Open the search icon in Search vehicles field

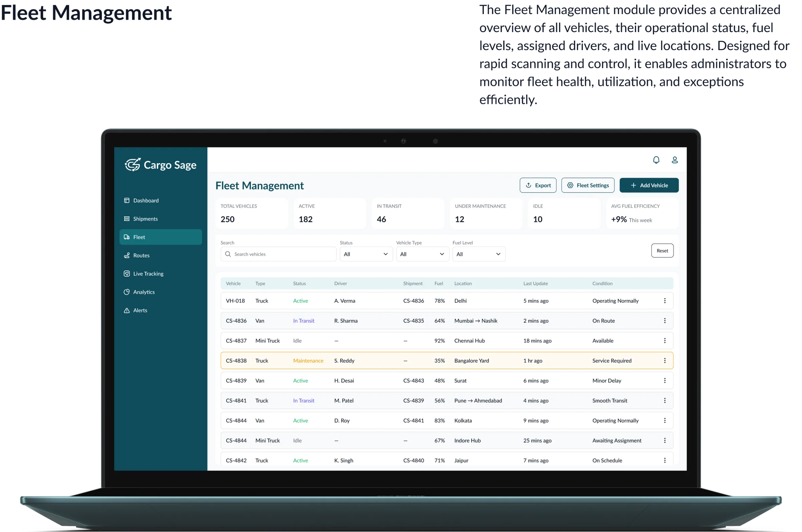point(228,254)
